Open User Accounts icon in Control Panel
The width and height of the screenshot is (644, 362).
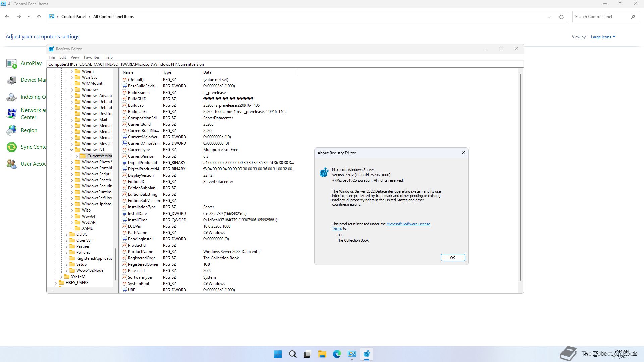(12, 164)
